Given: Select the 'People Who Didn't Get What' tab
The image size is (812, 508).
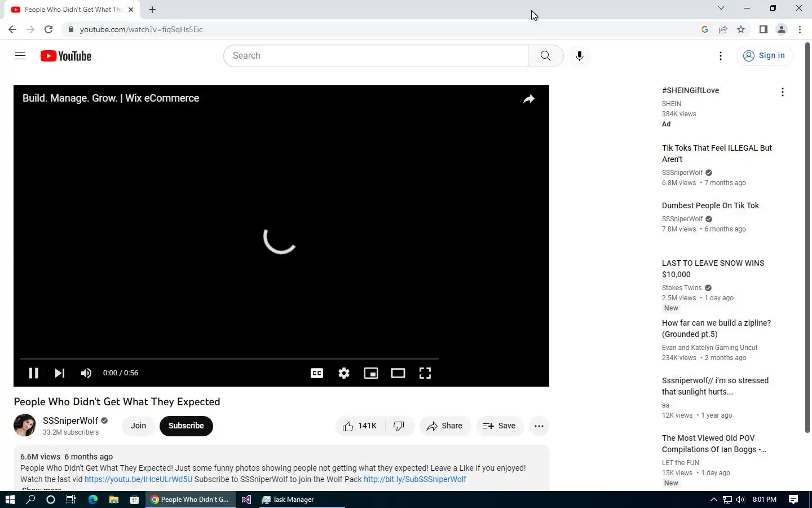Looking at the screenshot, I should (73, 10).
